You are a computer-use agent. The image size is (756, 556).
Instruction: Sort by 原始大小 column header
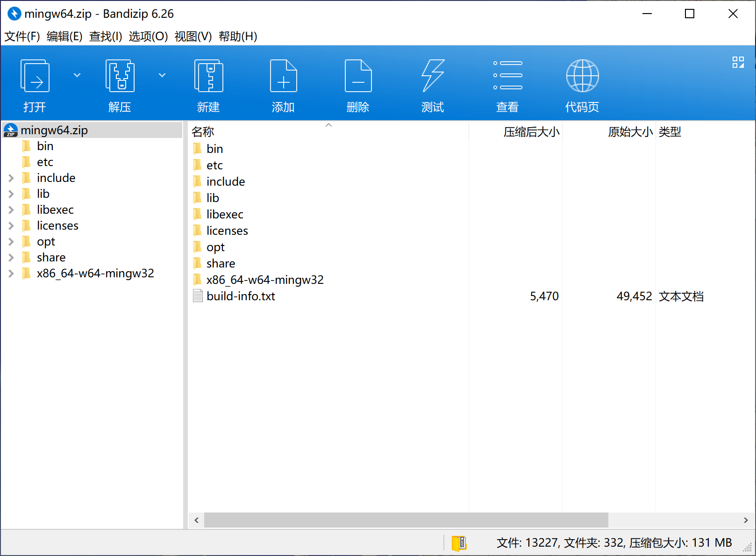(609, 132)
